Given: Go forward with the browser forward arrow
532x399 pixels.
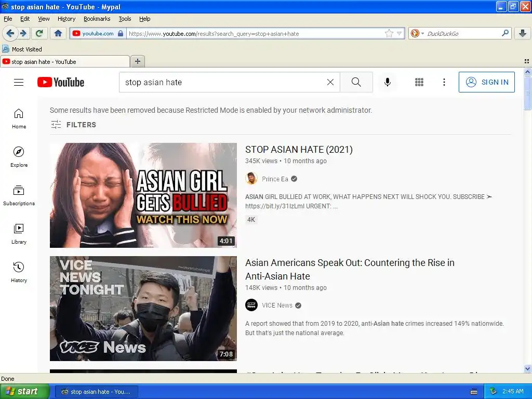Looking at the screenshot, I should pyautogui.click(x=23, y=33).
